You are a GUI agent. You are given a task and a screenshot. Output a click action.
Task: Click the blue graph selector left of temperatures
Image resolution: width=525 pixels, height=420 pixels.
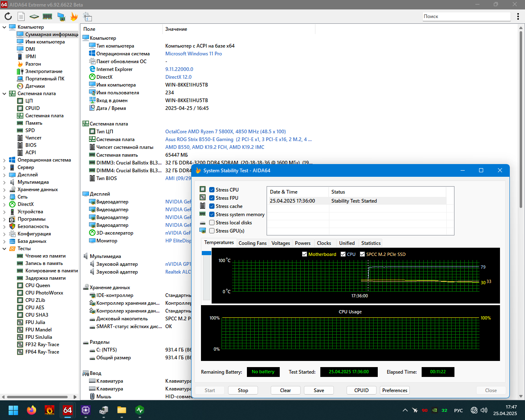pyautogui.click(x=207, y=253)
